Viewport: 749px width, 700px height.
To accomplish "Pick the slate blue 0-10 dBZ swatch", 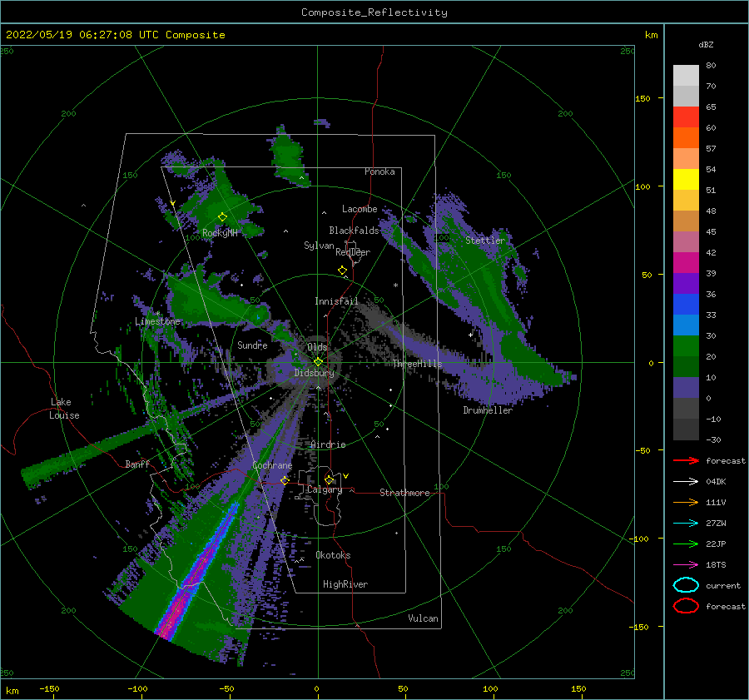I will point(686,388).
